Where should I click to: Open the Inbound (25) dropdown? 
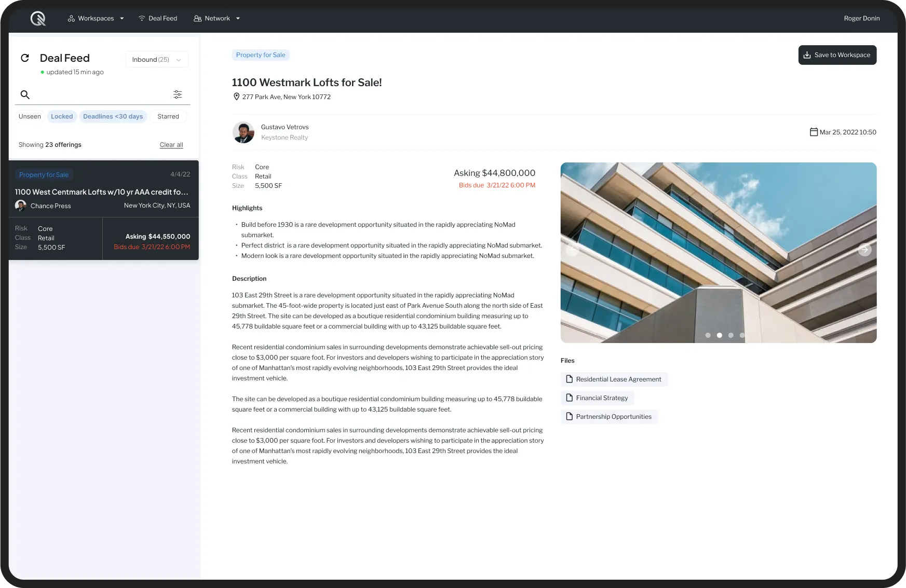(x=157, y=60)
